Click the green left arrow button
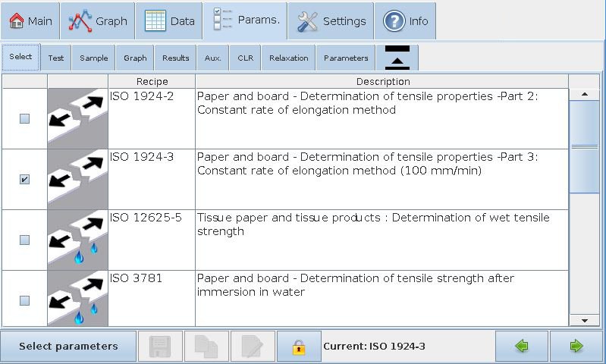Screen dimensions: 606x364 pos(521,346)
